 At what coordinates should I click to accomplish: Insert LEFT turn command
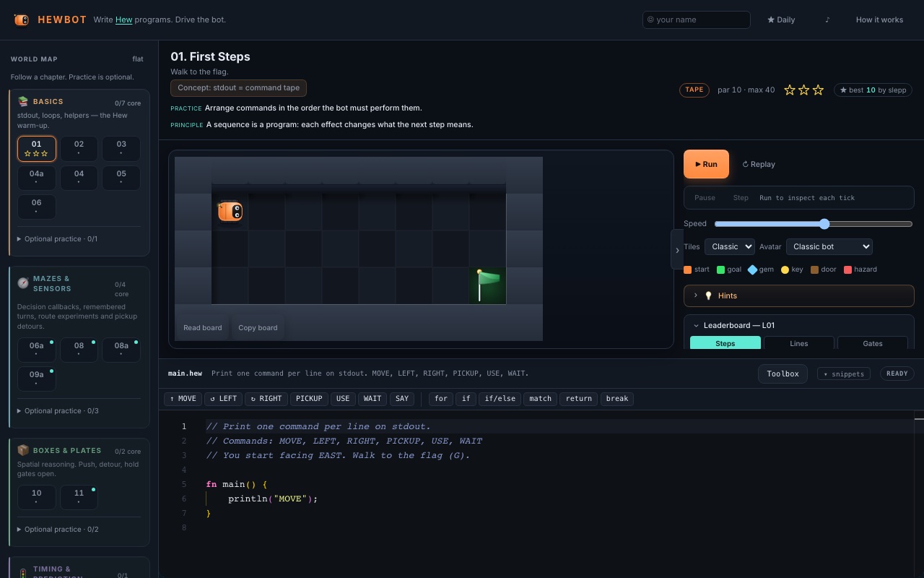coord(223,399)
